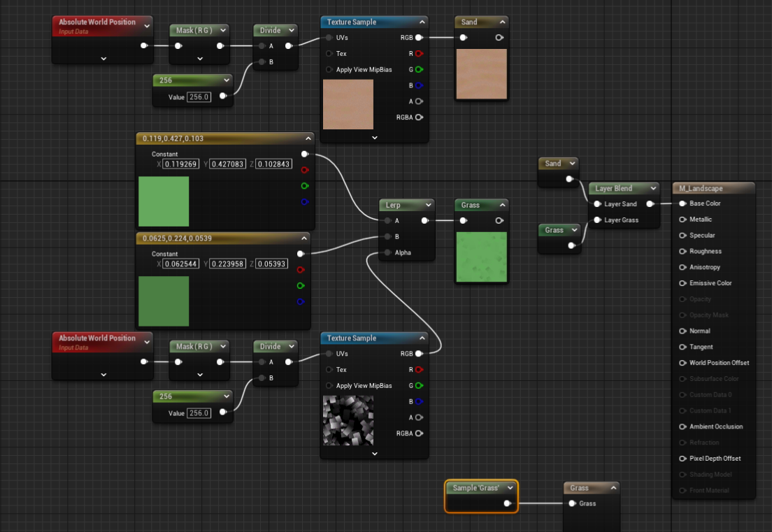Click UVs input pin of sand Texture Sample
Screen dimensions: 772x532
click(x=329, y=38)
